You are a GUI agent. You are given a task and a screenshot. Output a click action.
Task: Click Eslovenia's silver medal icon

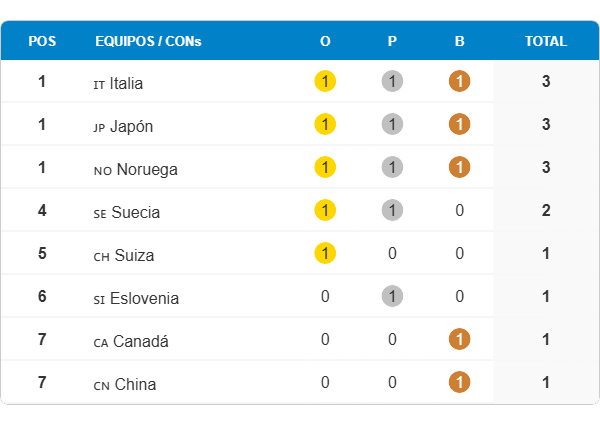pos(392,296)
